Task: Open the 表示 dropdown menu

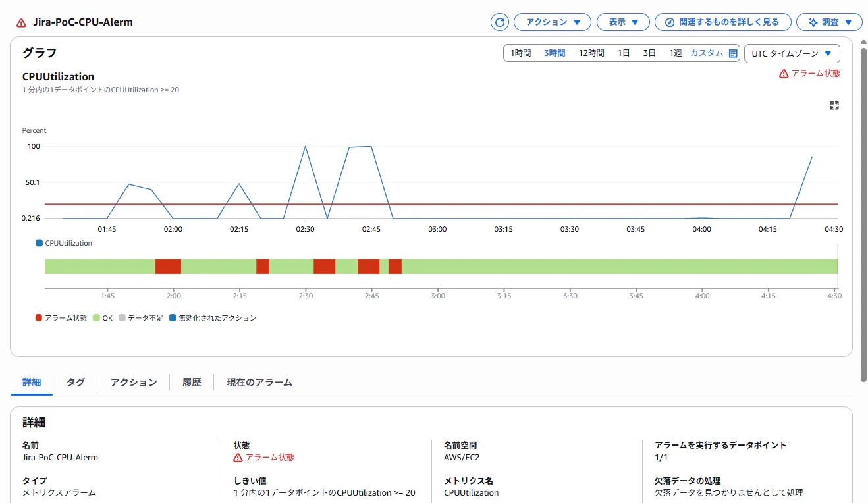Action: click(623, 22)
